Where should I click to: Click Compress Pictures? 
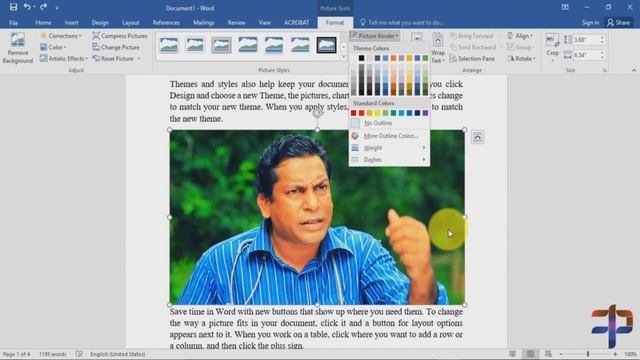coord(120,36)
